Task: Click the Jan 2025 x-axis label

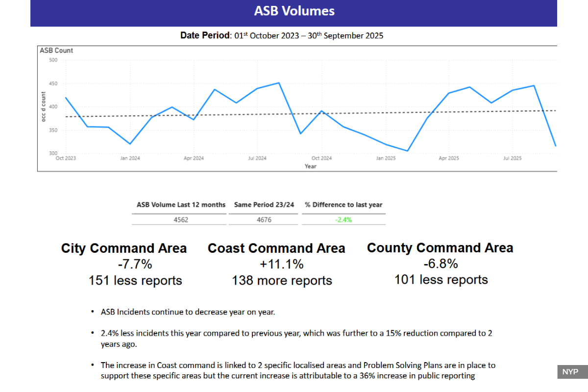Action: coord(386,158)
